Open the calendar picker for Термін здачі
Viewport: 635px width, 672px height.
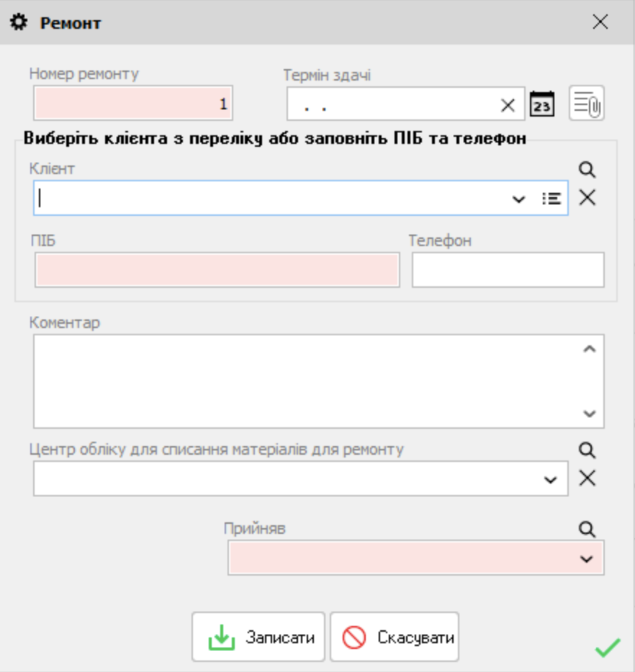coord(544,104)
